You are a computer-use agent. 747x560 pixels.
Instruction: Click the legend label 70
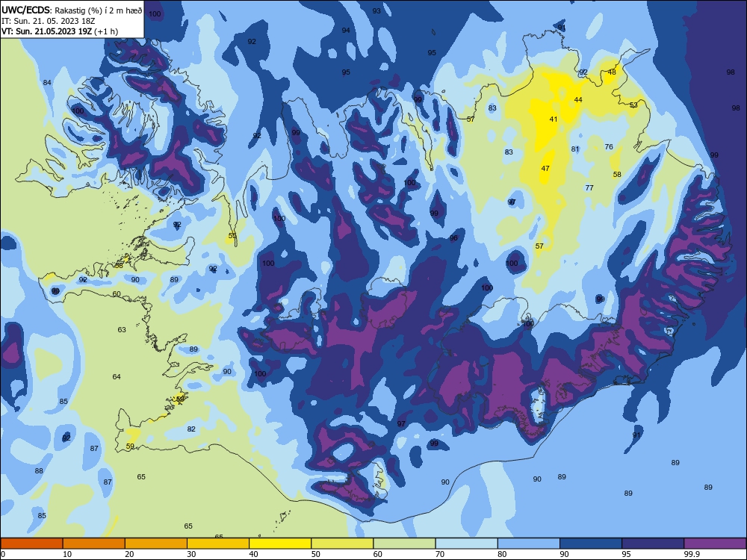pos(440,554)
